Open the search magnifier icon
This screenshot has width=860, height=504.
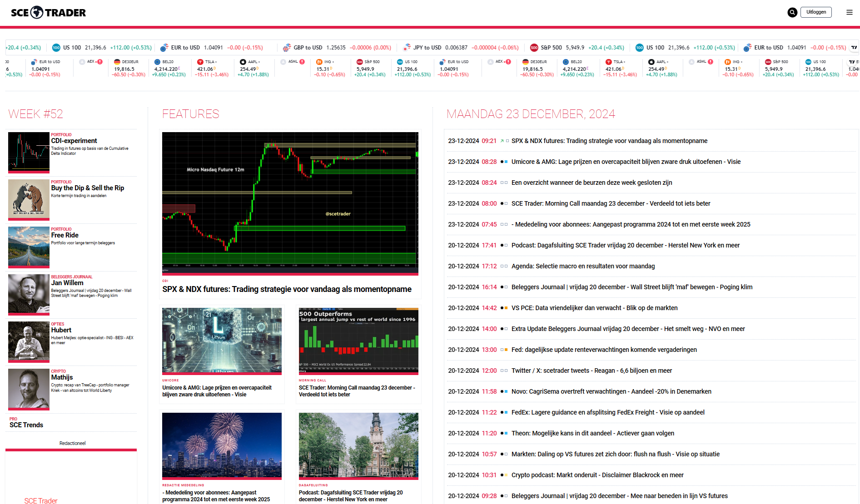pyautogui.click(x=792, y=13)
